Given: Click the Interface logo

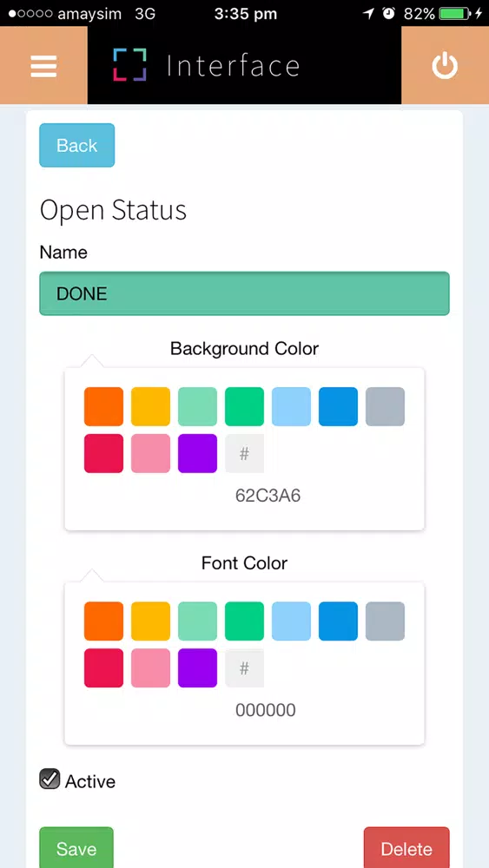Looking at the screenshot, I should coord(206,65).
